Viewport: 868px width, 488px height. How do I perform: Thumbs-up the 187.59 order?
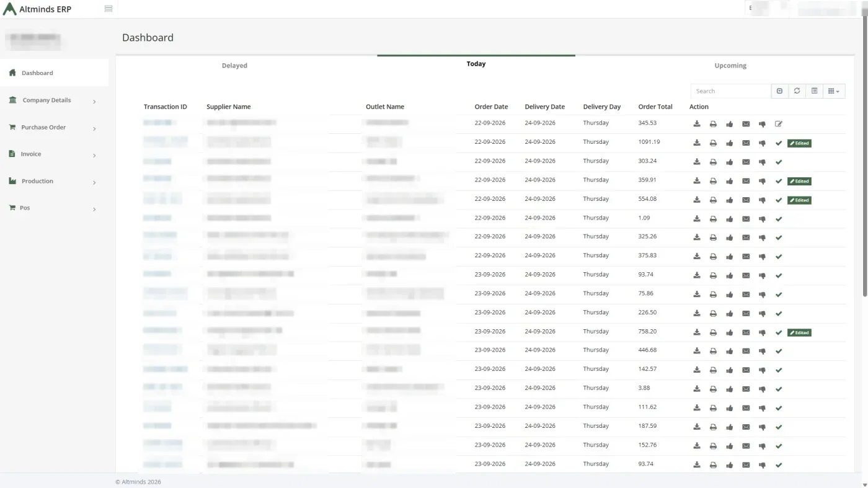[x=730, y=427]
